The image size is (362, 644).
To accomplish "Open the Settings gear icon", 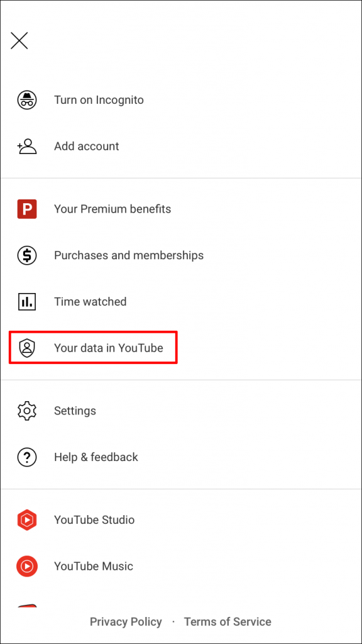I will pyautogui.click(x=27, y=411).
